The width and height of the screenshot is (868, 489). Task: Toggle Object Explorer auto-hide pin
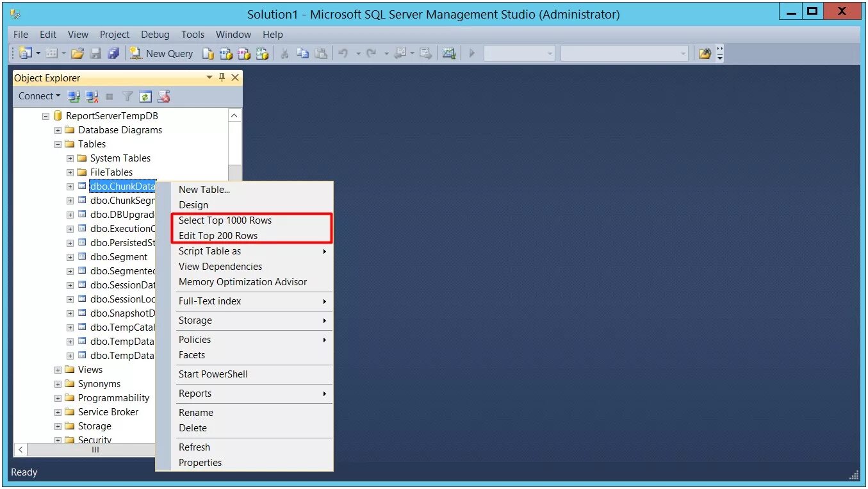click(222, 78)
